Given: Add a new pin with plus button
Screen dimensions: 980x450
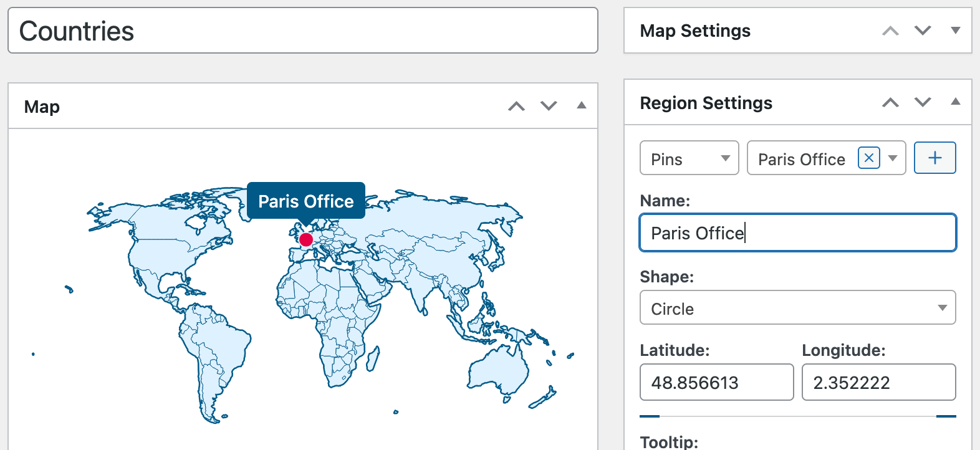Looking at the screenshot, I should (934, 158).
